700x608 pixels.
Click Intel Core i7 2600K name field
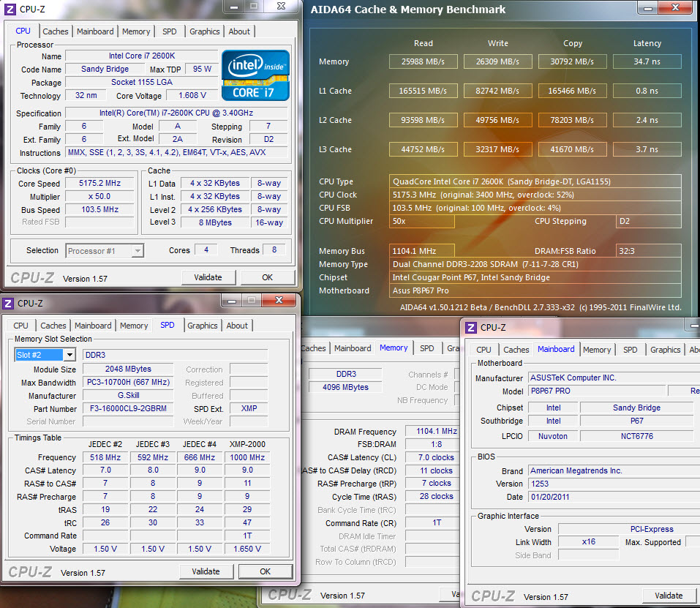pos(141,56)
